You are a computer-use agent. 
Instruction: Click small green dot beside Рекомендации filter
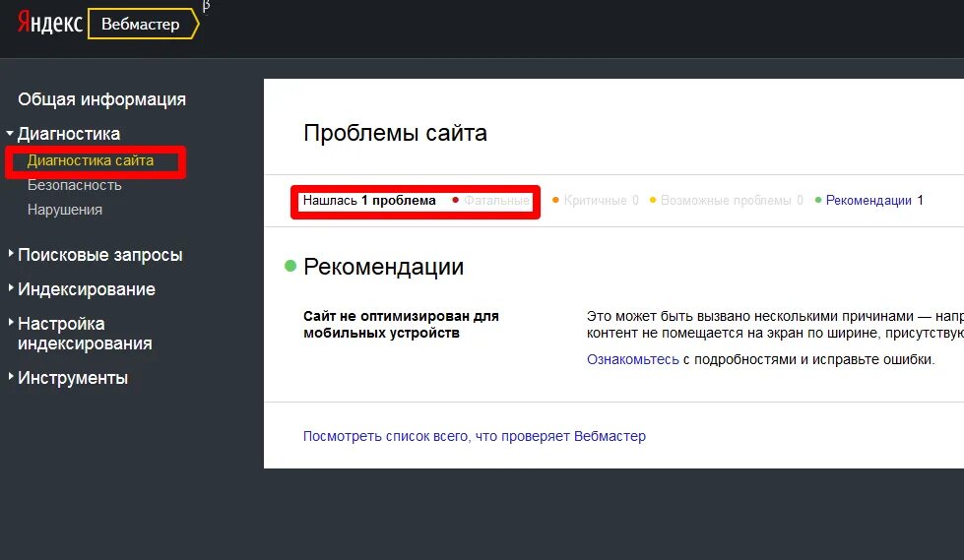point(818,200)
